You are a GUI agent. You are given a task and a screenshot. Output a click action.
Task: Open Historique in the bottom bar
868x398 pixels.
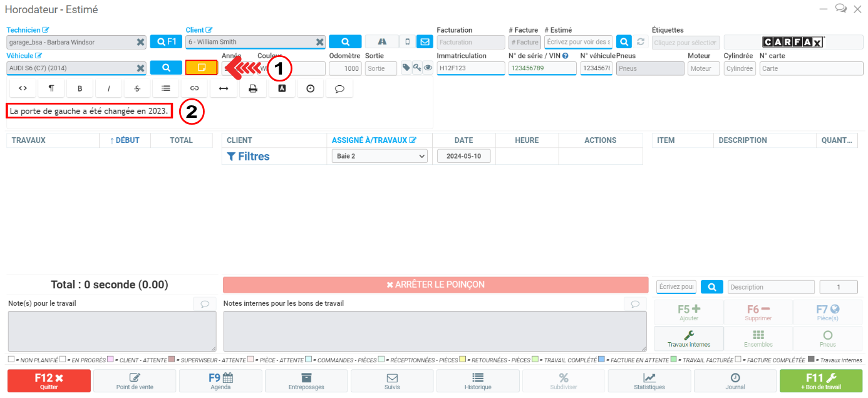477,381
